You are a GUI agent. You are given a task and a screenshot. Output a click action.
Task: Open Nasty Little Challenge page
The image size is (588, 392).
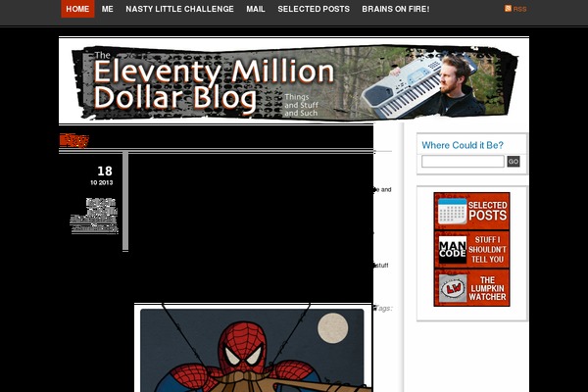(179, 9)
